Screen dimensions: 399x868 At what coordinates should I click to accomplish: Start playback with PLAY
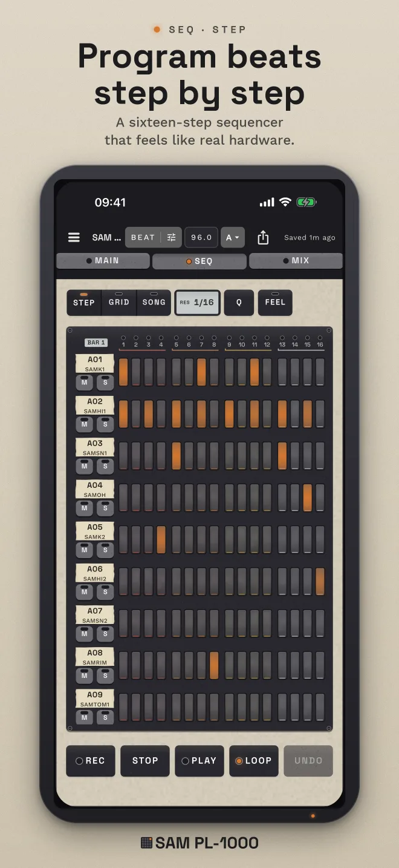click(x=199, y=761)
